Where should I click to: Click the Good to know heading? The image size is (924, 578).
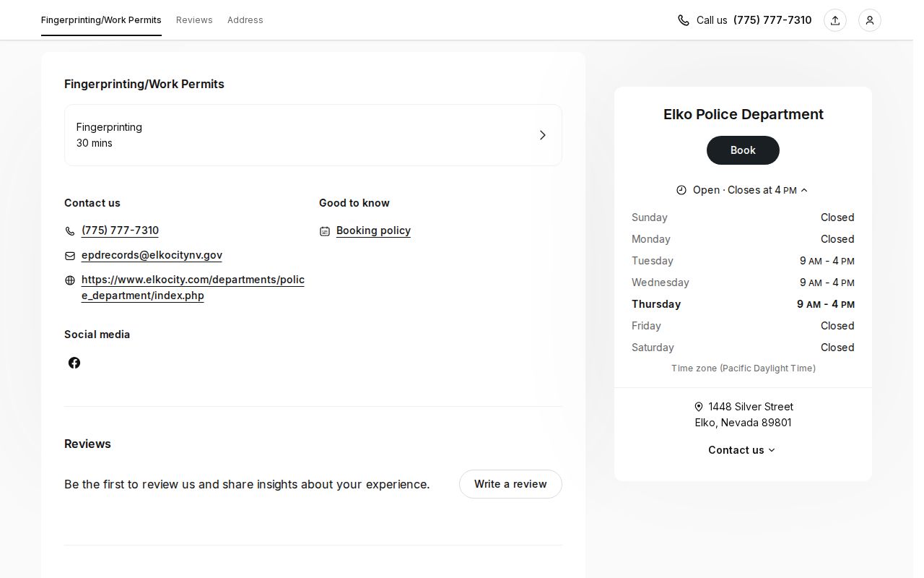pos(354,203)
